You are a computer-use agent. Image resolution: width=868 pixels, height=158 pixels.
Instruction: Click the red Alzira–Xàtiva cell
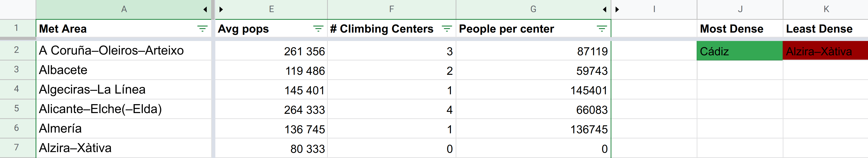825,51
